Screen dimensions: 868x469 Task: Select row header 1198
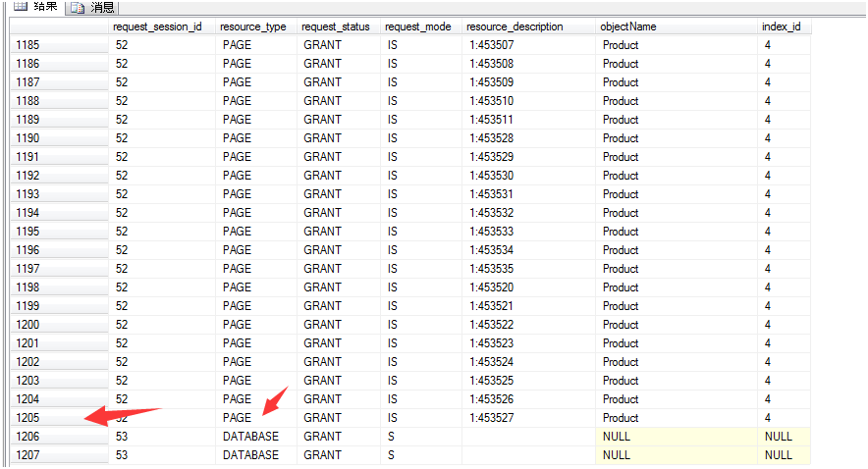pyautogui.click(x=59, y=287)
